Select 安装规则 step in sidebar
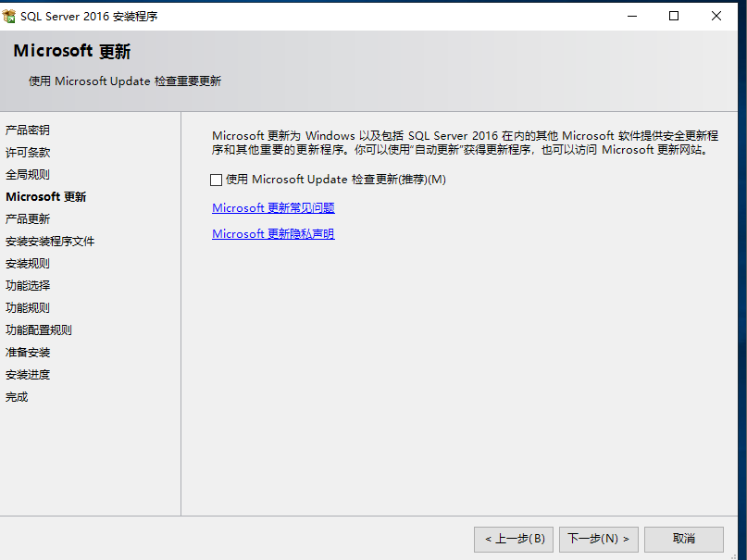The image size is (747, 560). (x=28, y=263)
